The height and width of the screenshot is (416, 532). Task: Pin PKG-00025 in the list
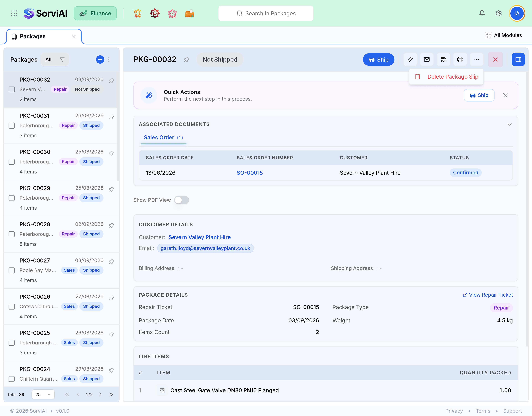pos(111,334)
